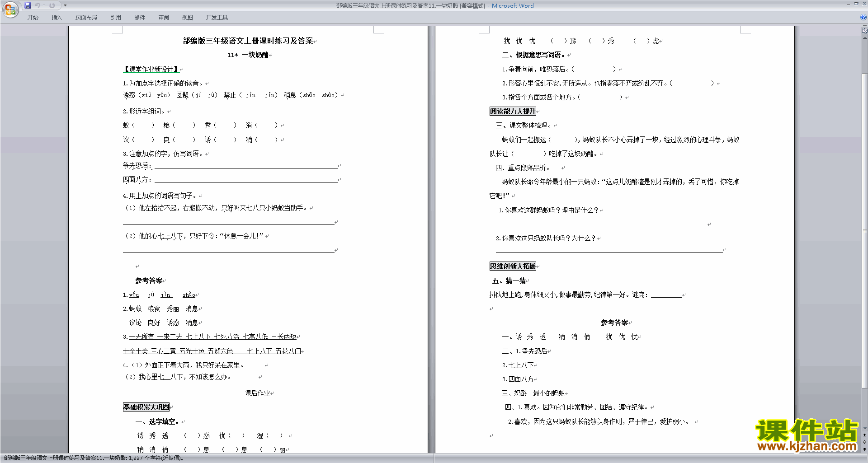Open the 开始 ribbon tab
This screenshot has width=868, height=463.
[33, 18]
